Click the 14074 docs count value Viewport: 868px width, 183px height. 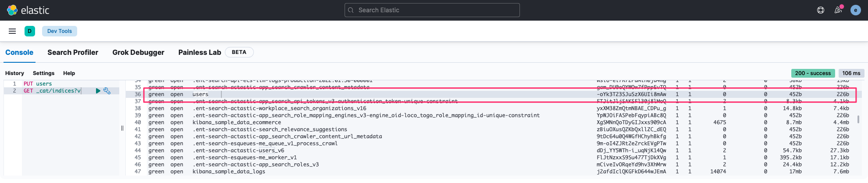718,172
